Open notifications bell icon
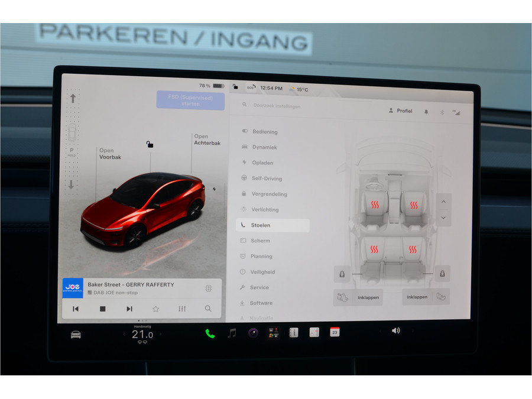This screenshot has height=399, width=532. point(426,112)
